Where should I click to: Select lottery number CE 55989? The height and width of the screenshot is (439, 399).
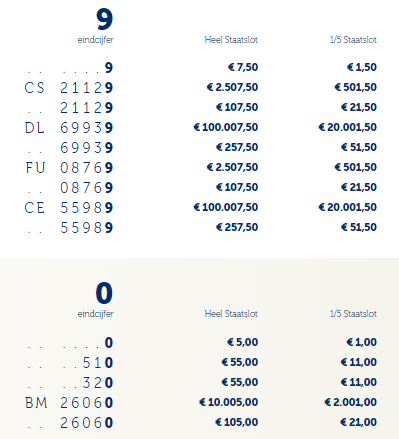[69, 208]
